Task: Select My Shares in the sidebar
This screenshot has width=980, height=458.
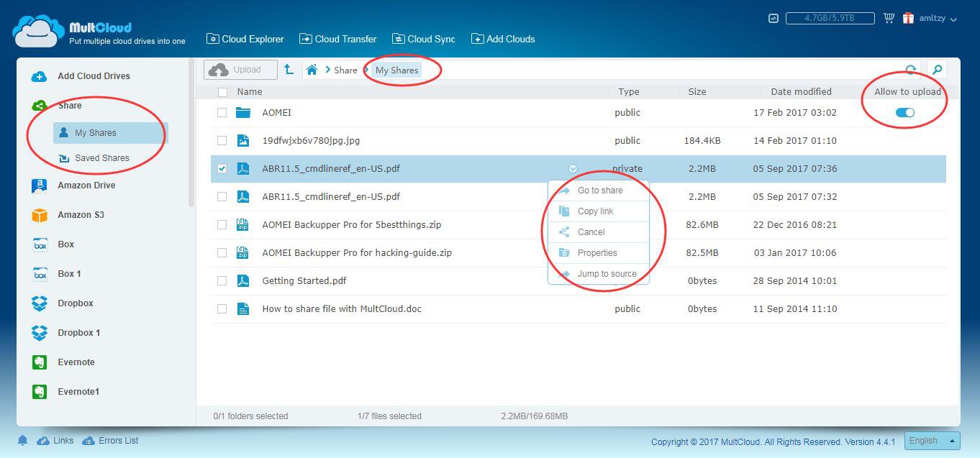Action: point(110,133)
